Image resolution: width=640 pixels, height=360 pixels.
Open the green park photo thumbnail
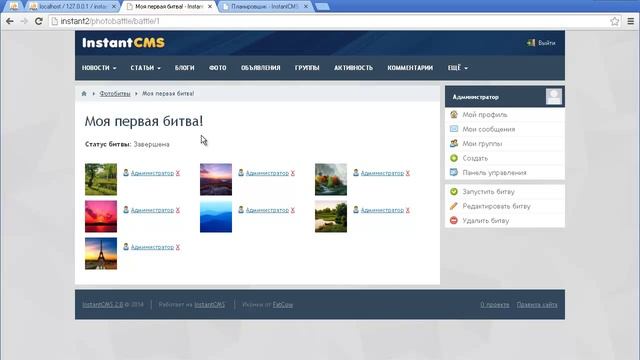point(101,180)
